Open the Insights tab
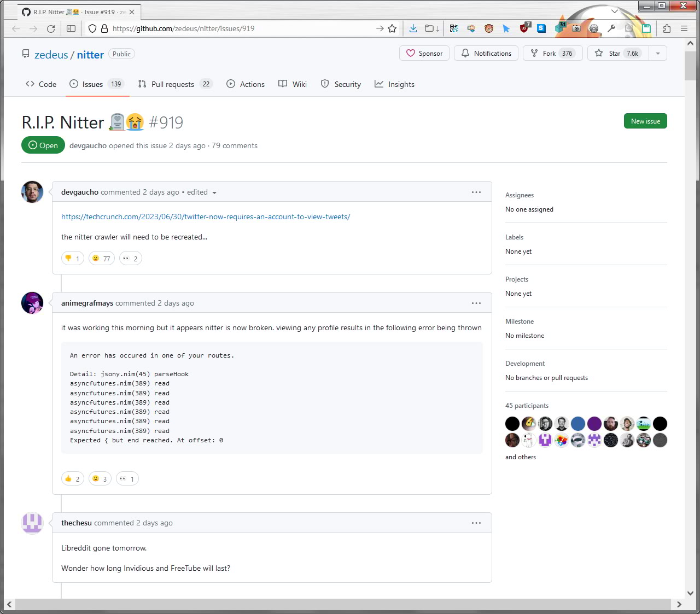The image size is (700, 614). 394,84
